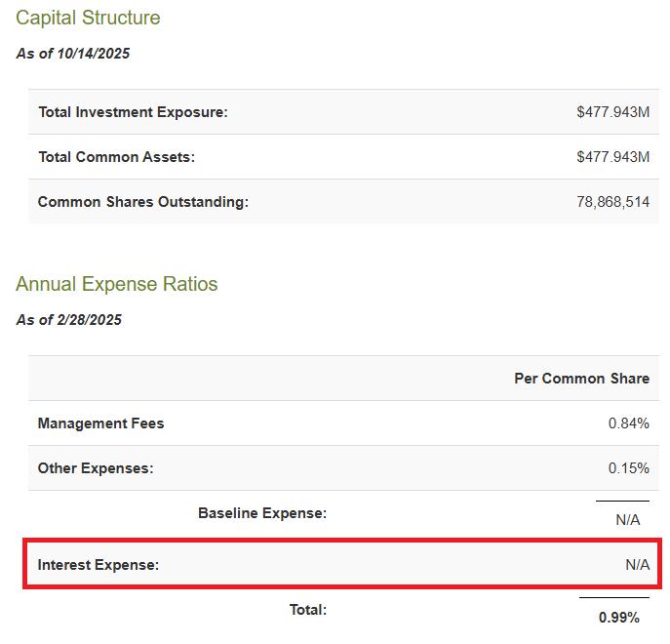Click the 0.15% other expenses value
The height and width of the screenshot is (644, 670).
pyautogui.click(x=628, y=468)
